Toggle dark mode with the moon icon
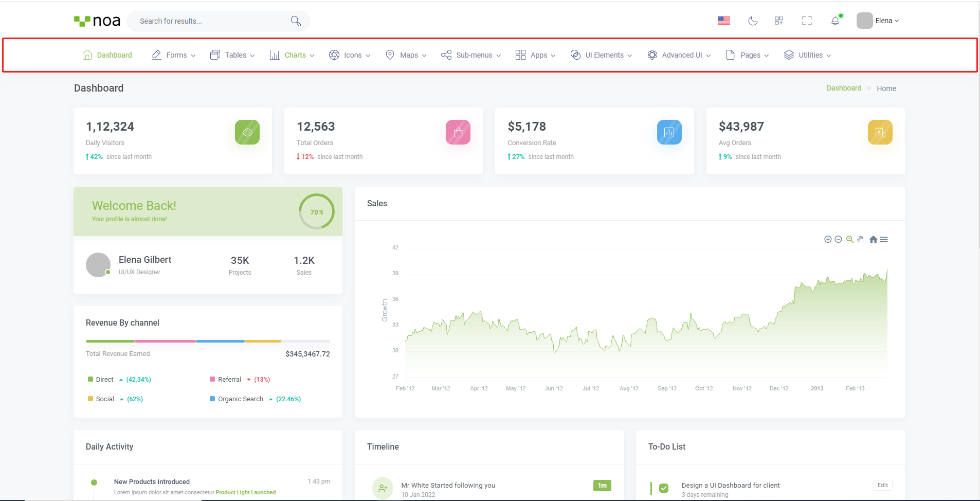 coord(753,21)
